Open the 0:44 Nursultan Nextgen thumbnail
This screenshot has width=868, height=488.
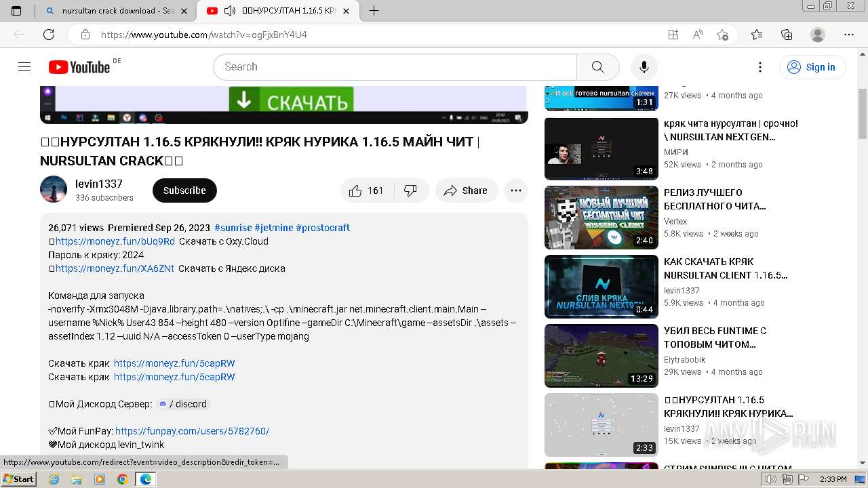pyautogui.click(x=601, y=287)
